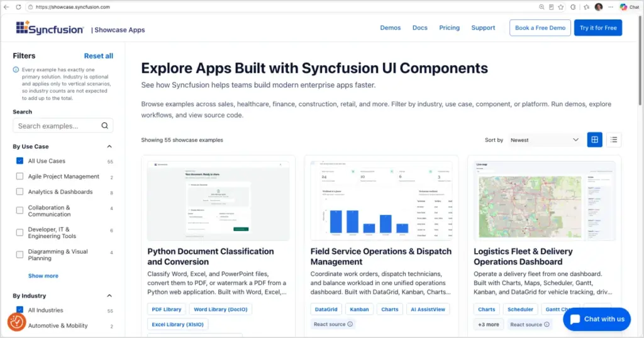644x338 pixels.
Task: Collapse the By Industry section
Action: (109, 296)
